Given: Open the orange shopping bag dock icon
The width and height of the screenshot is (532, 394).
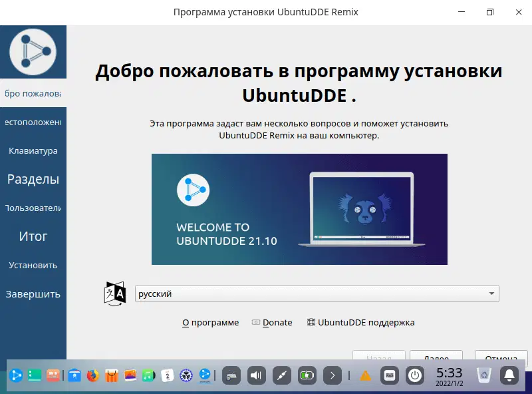Looking at the screenshot, I should point(112,375).
